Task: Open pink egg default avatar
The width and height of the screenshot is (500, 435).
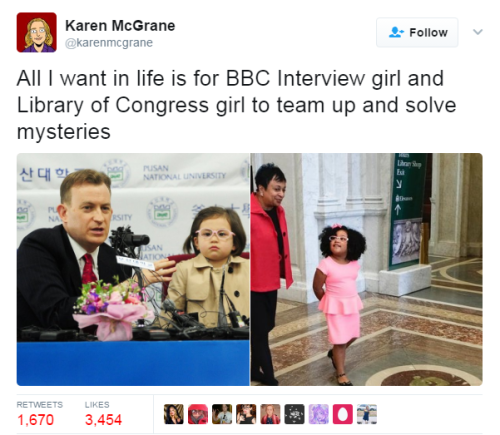Action: click(x=343, y=414)
